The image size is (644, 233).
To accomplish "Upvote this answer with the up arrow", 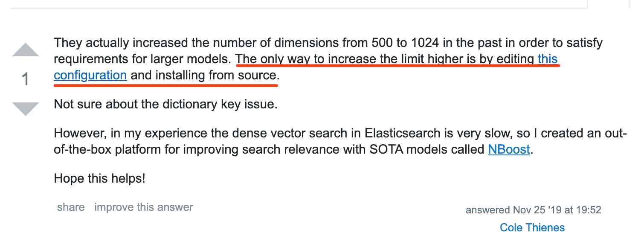I will click(26, 50).
